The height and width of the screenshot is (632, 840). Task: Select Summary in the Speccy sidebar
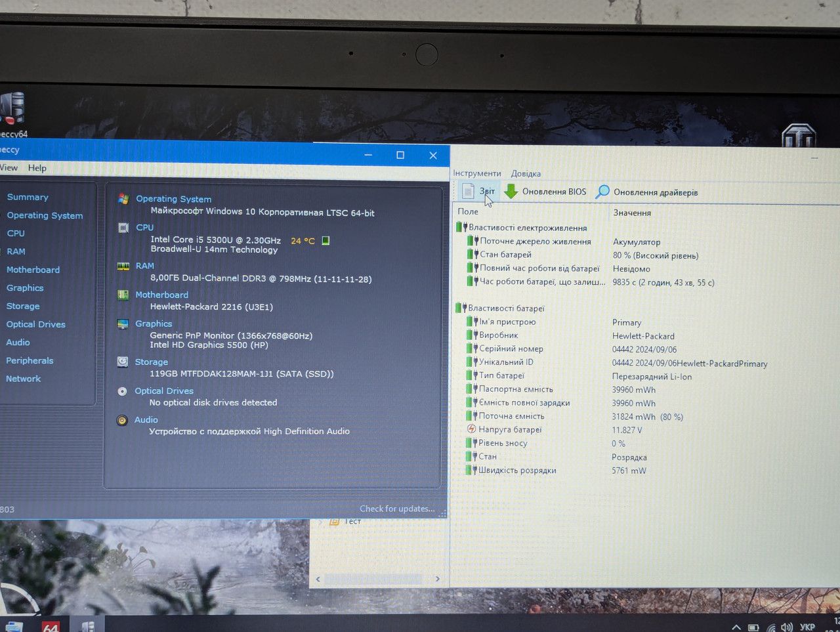(28, 197)
